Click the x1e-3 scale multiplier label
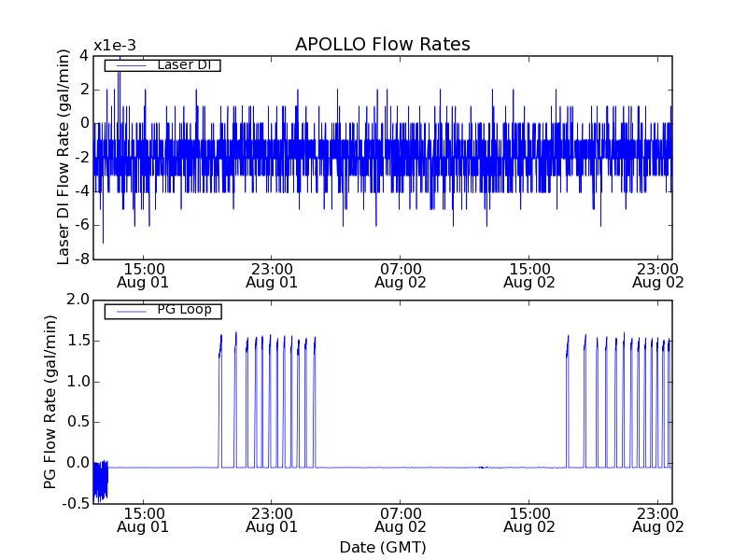The width and height of the screenshot is (747, 560). point(115,47)
